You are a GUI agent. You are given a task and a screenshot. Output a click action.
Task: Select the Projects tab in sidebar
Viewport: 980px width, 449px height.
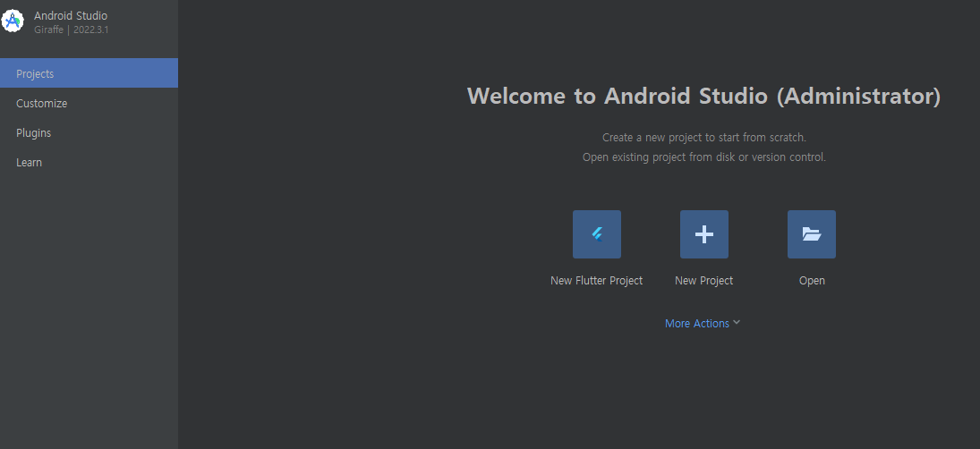coord(89,73)
